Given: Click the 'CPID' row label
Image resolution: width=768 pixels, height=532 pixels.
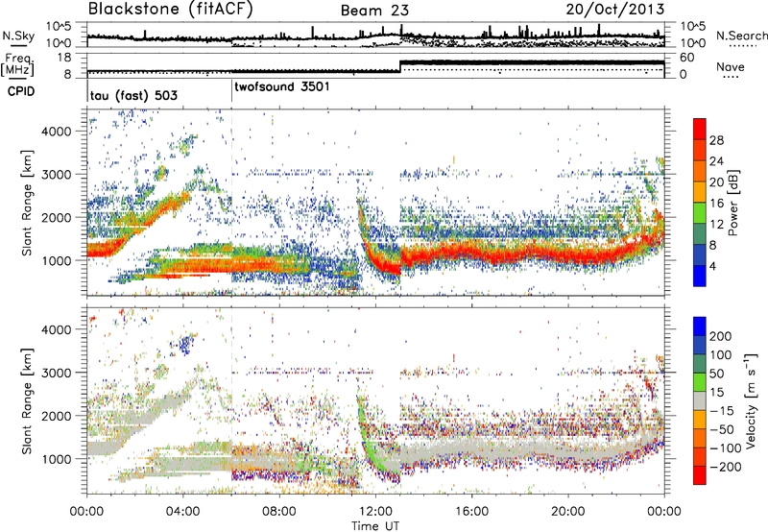Looking at the screenshot, I should pyautogui.click(x=21, y=91).
